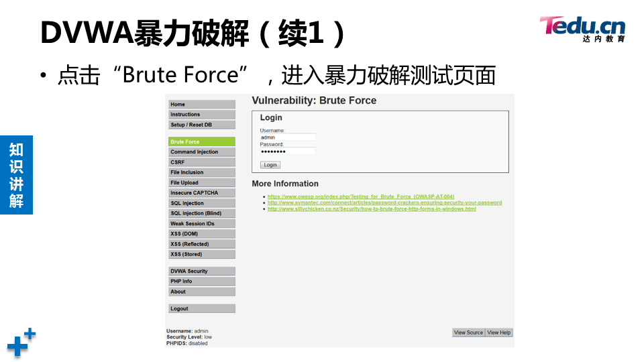
Task: Open the CSRF vulnerability page
Action: coord(202,162)
